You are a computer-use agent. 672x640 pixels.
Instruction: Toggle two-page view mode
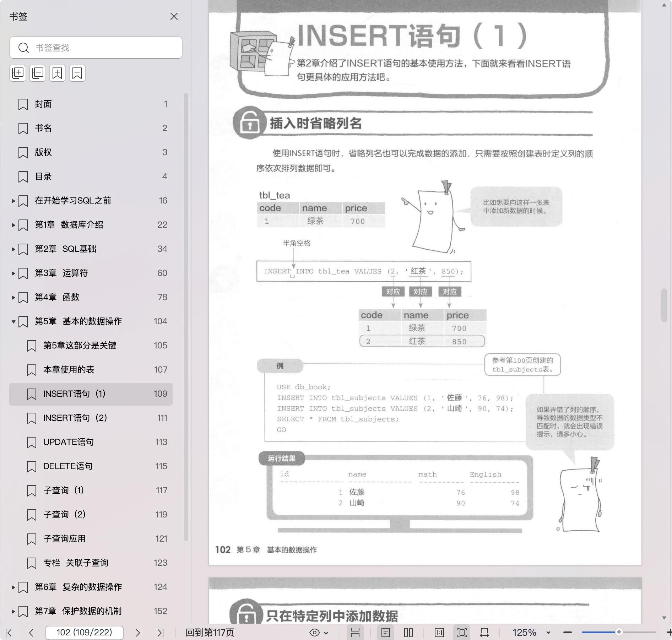[408, 633]
